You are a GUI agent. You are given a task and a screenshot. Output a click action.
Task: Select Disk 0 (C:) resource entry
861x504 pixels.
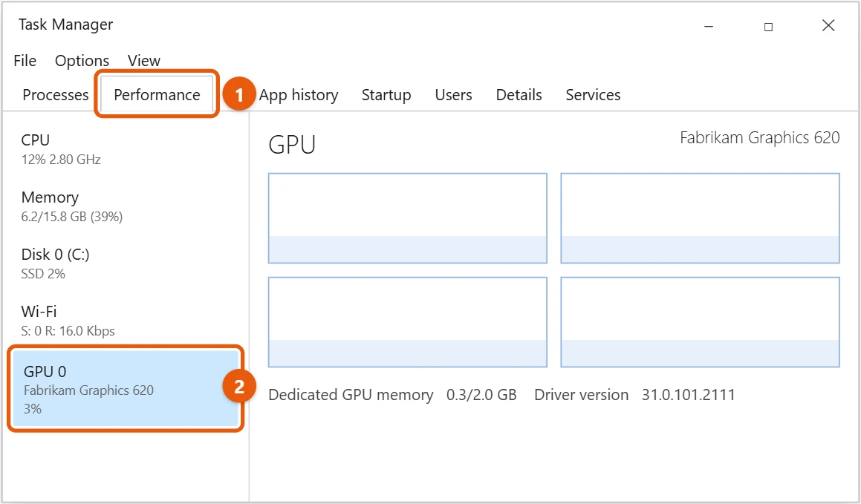(x=126, y=264)
